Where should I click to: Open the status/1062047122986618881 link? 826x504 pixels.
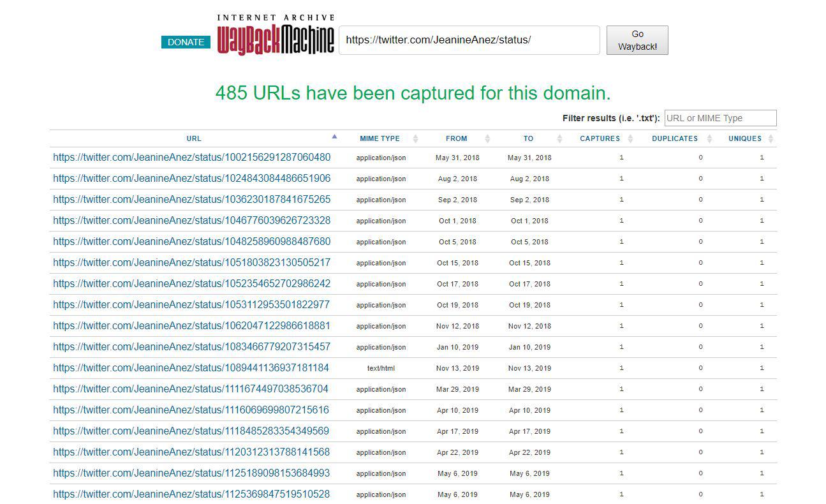tap(191, 326)
